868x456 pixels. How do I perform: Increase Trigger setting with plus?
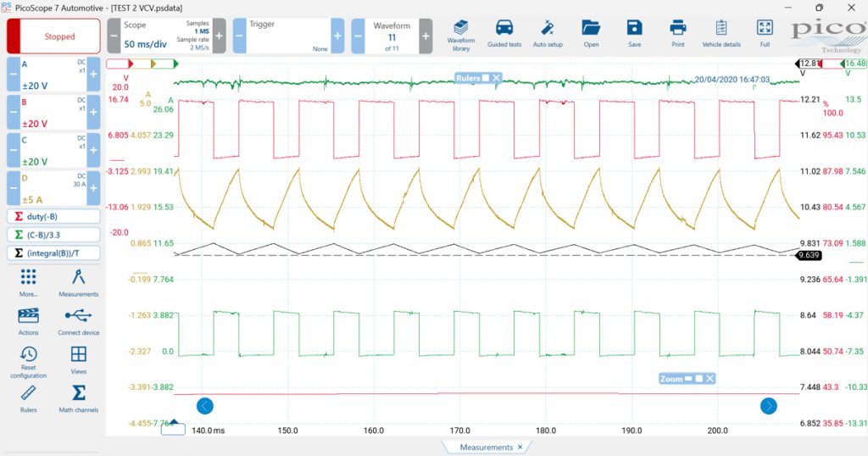pyautogui.click(x=337, y=36)
